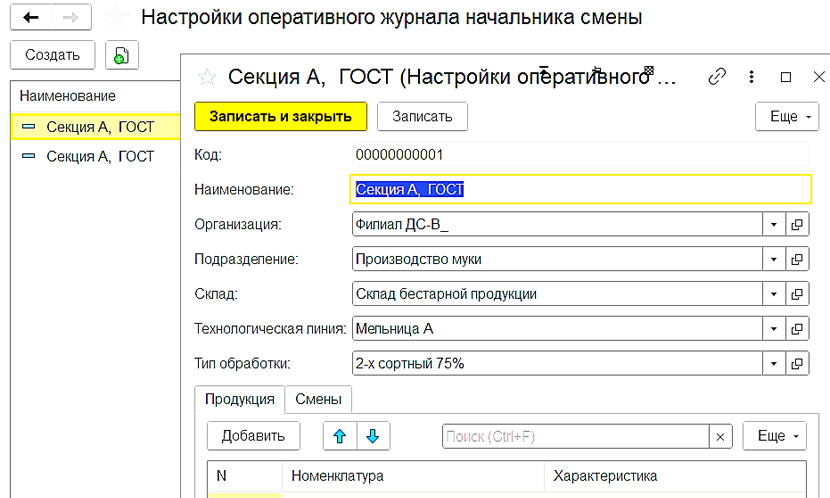Click the Записать button
830x498 pixels.
[422, 116]
